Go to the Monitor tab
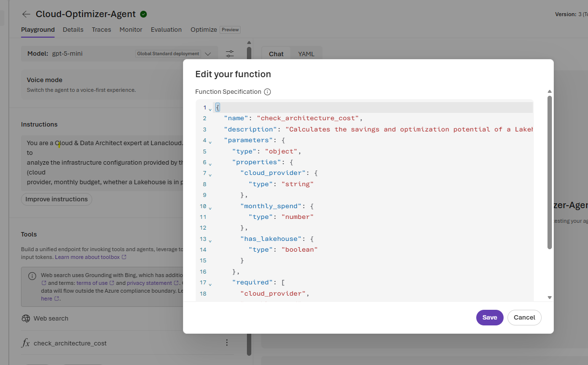Image resolution: width=588 pixels, height=365 pixels. click(x=131, y=30)
